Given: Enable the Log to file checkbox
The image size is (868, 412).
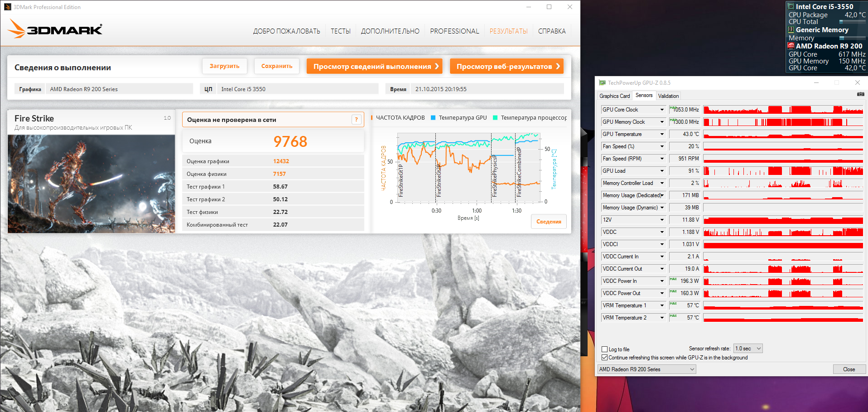Looking at the screenshot, I should [x=604, y=349].
